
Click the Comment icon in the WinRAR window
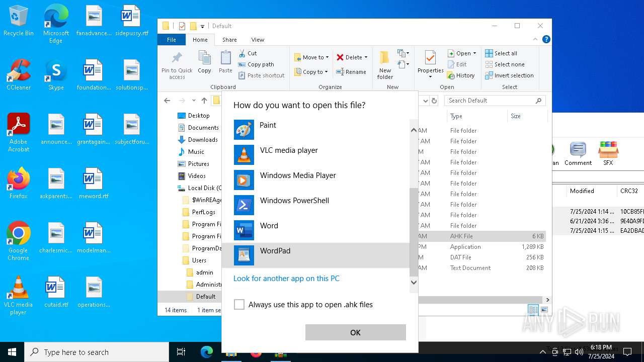coord(578,154)
